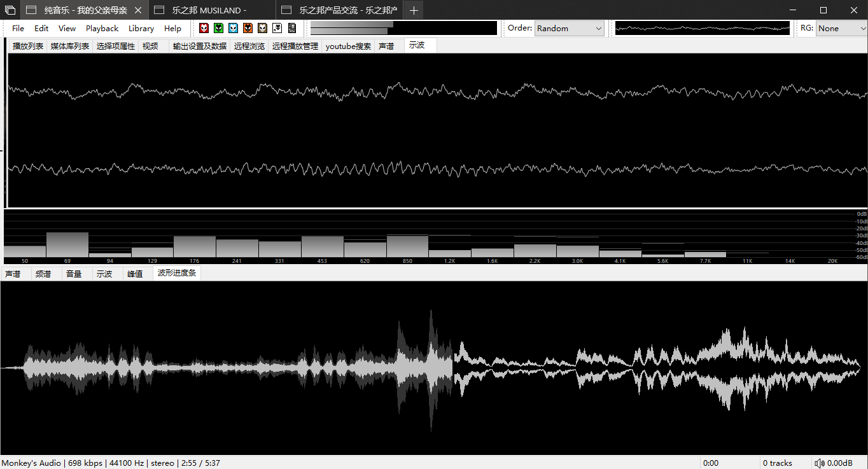The height and width of the screenshot is (469, 868).
Task: Select the youtube搜索 tab
Action: (x=348, y=46)
